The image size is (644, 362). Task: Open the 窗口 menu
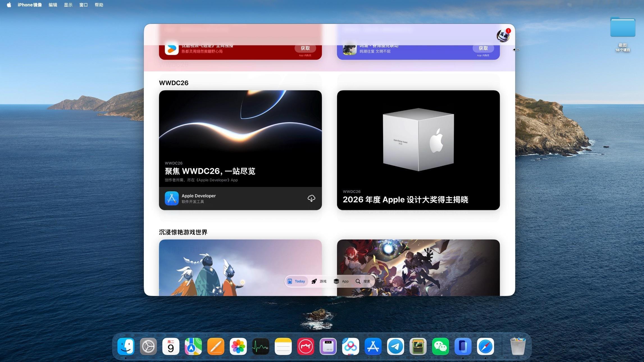tap(83, 5)
